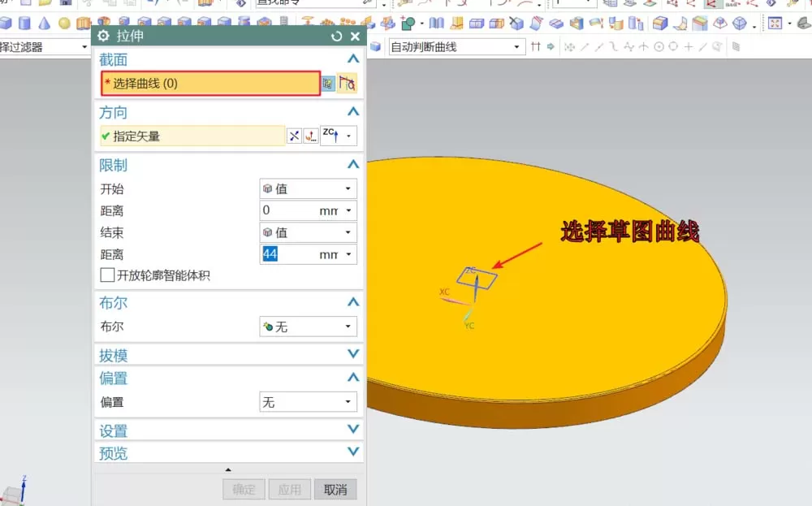Open the ZC vector direction dropdown
Viewport: 812px width, 506px height.
coord(339,136)
